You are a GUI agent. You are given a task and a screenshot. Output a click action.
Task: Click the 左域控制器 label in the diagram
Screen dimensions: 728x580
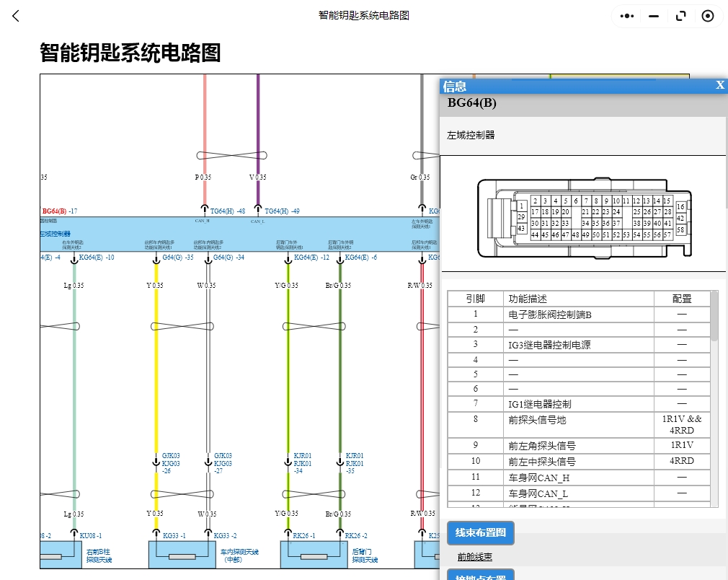[x=56, y=234]
